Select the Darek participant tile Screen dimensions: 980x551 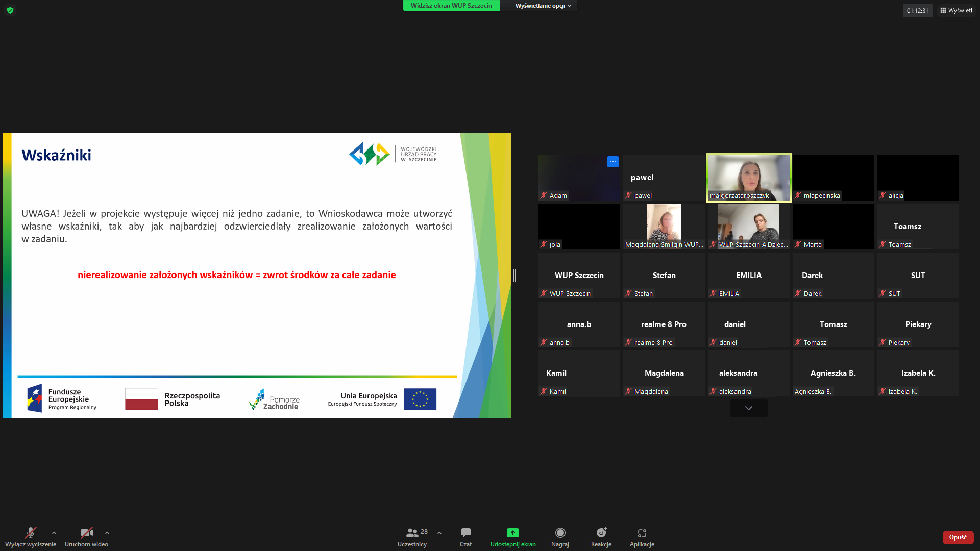pyautogui.click(x=834, y=275)
